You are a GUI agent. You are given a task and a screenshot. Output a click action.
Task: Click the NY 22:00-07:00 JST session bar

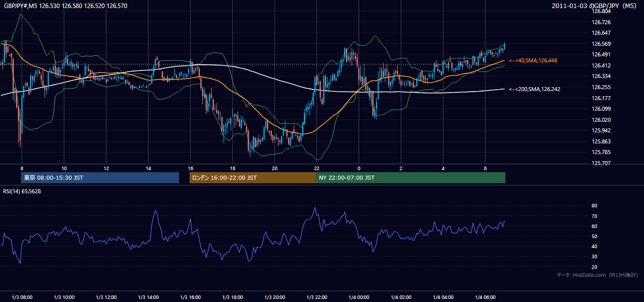click(411, 178)
